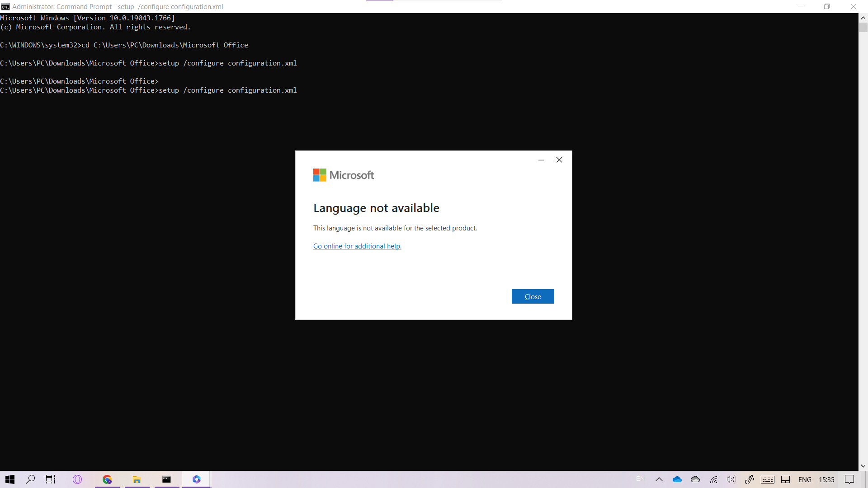Viewport: 868px width, 488px height.
Task: Open Task View on the taskbar
Action: tap(51, 479)
